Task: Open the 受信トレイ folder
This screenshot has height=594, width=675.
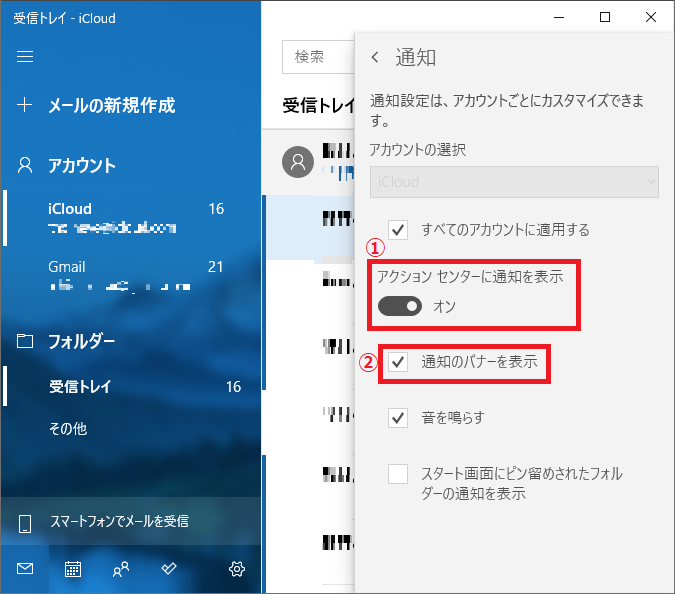Action: [x=131, y=386]
